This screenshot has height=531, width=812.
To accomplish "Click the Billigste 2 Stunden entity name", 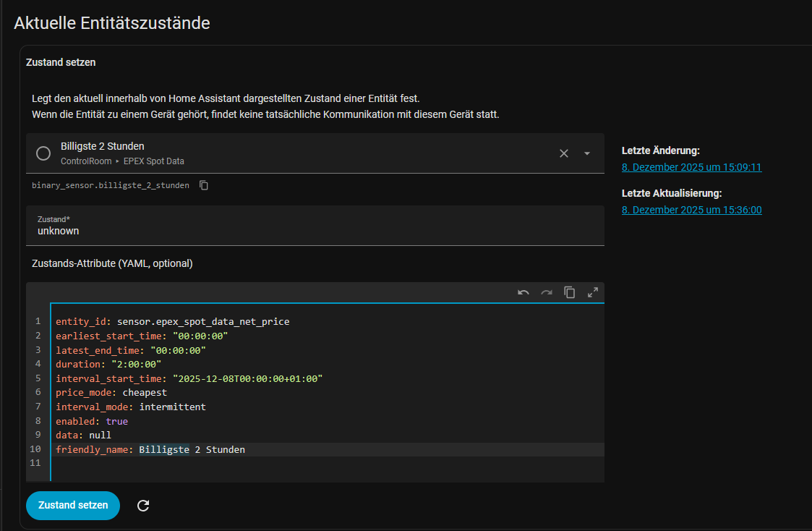I will pyautogui.click(x=102, y=147).
